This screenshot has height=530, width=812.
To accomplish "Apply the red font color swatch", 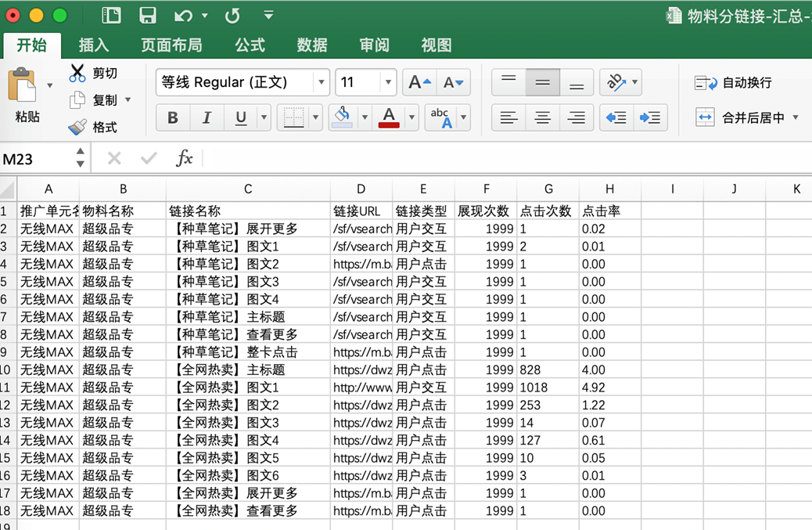I will 389,117.
